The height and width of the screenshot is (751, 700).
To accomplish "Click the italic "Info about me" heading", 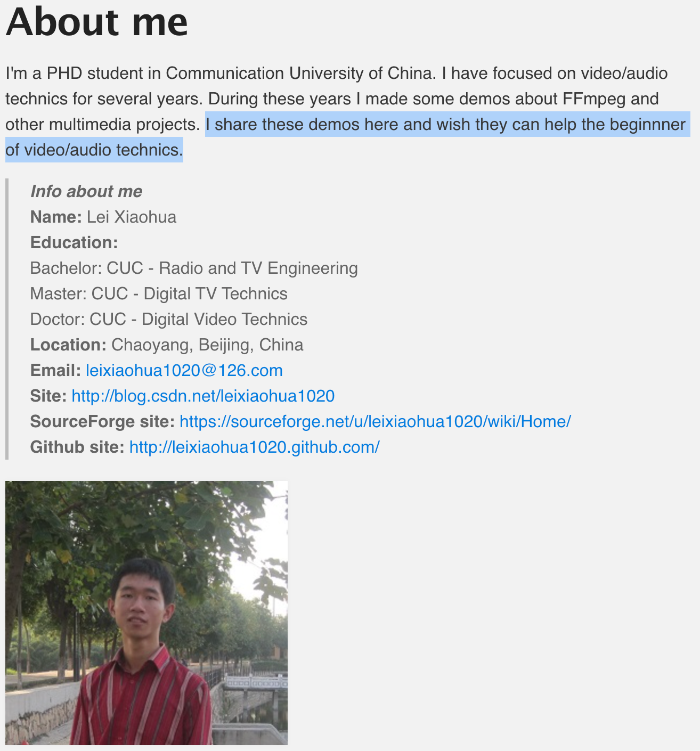I will point(86,191).
